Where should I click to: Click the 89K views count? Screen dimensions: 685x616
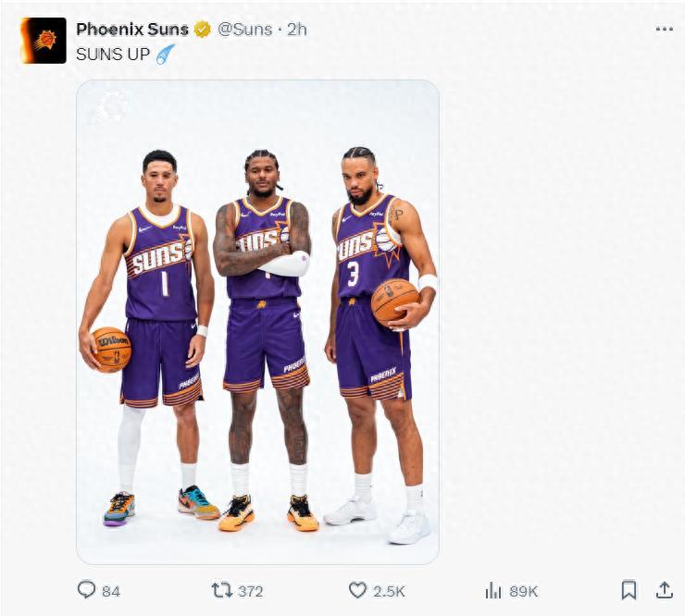[x=523, y=591]
